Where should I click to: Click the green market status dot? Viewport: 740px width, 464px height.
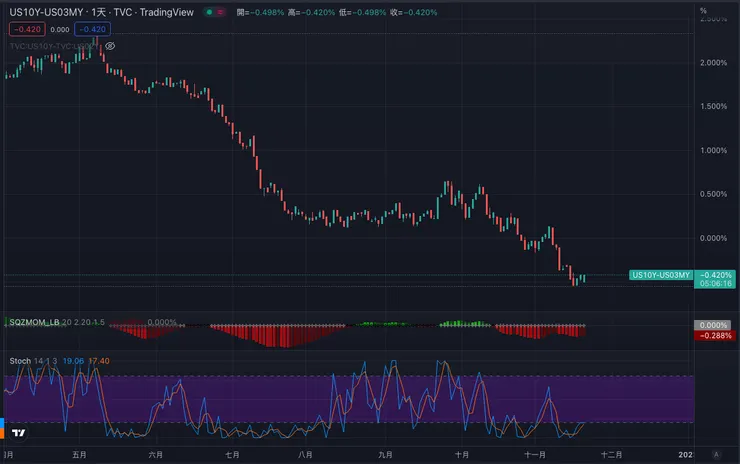pyautogui.click(x=209, y=12)
